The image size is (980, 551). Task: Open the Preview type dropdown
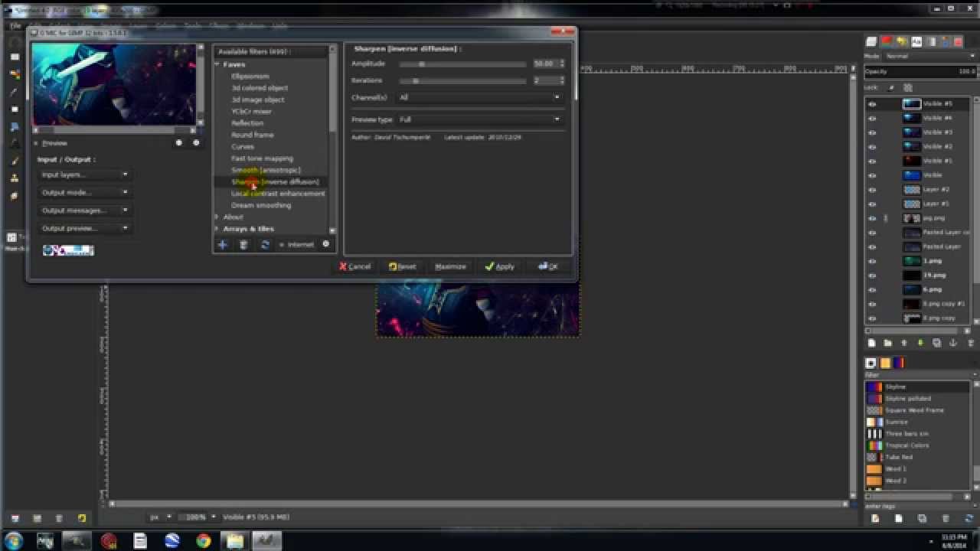tap(480, 119)
